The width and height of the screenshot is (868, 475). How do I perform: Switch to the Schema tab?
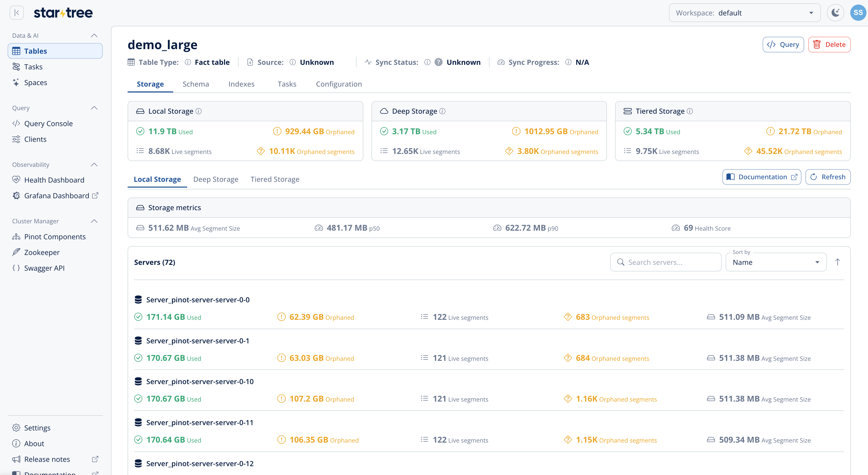[196, 84]
